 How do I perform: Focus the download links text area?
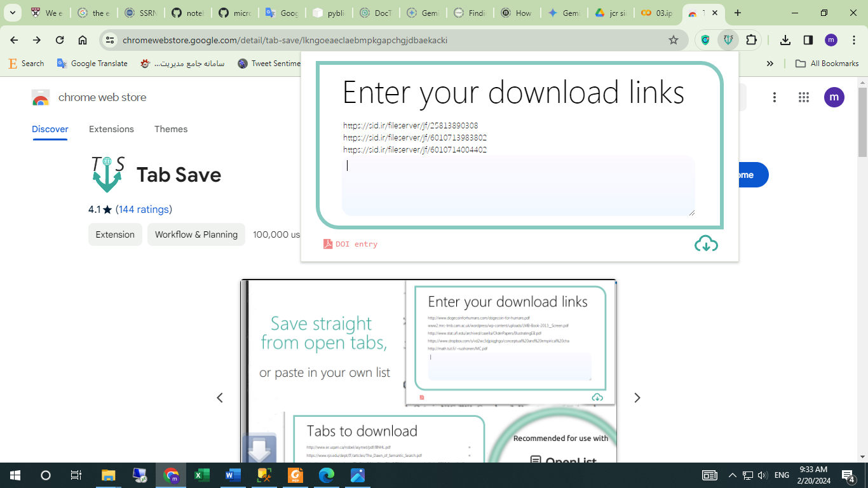tap(518, 186)
